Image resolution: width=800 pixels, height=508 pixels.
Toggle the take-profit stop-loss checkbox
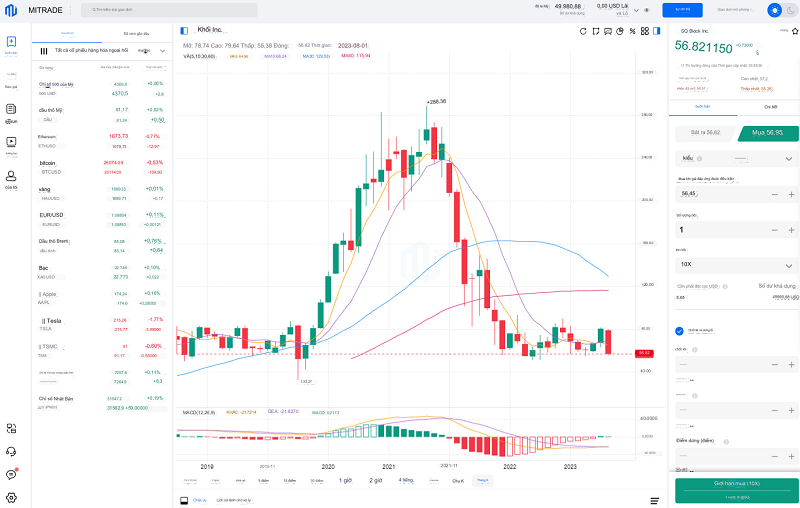pos(680,331)
